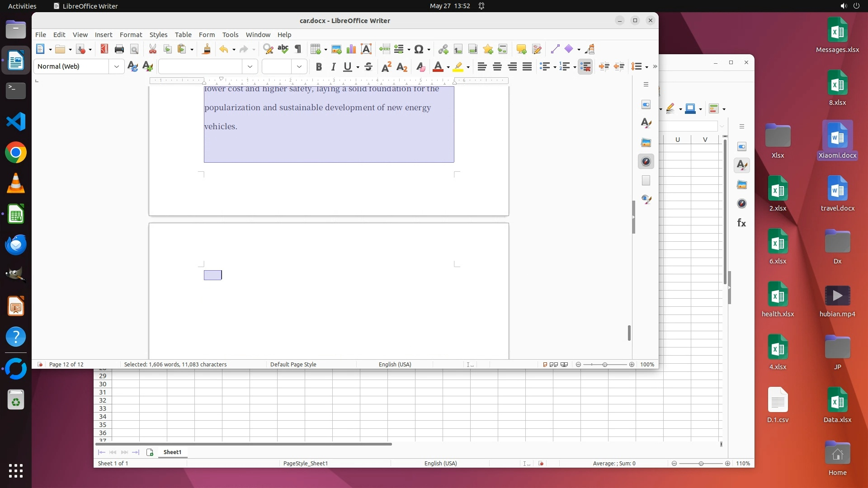Open the sidebar Navigator panel
The height and width of the screenshot is (488, 868).
646,162
